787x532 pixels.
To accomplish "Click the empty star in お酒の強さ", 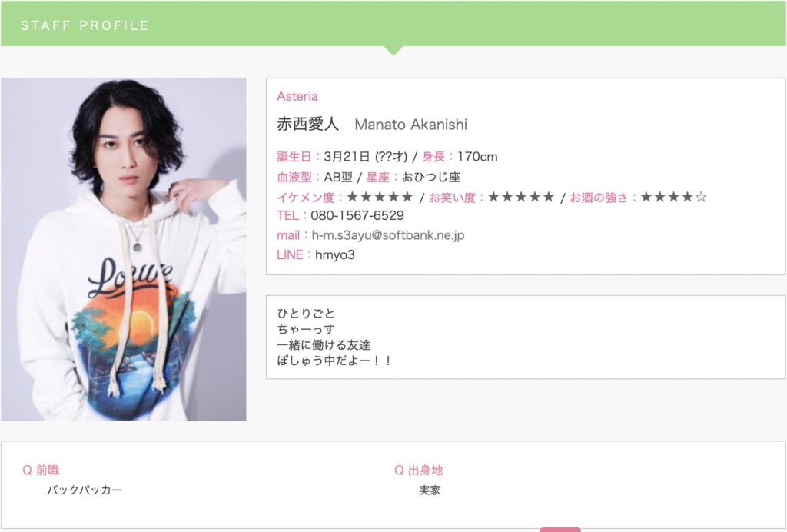I will tap(701, 197).
